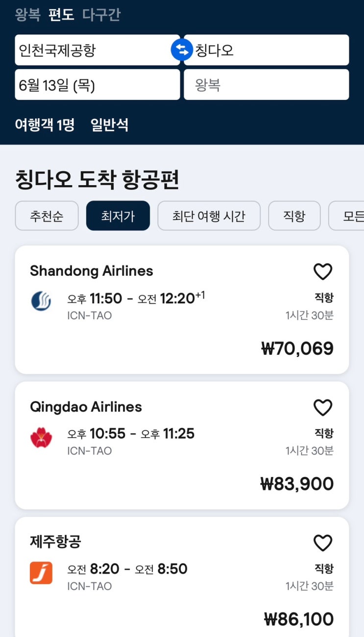Click the Shandong Airlines logo
Viewport: 364px width, 637px height.
(x=41, y=301)
